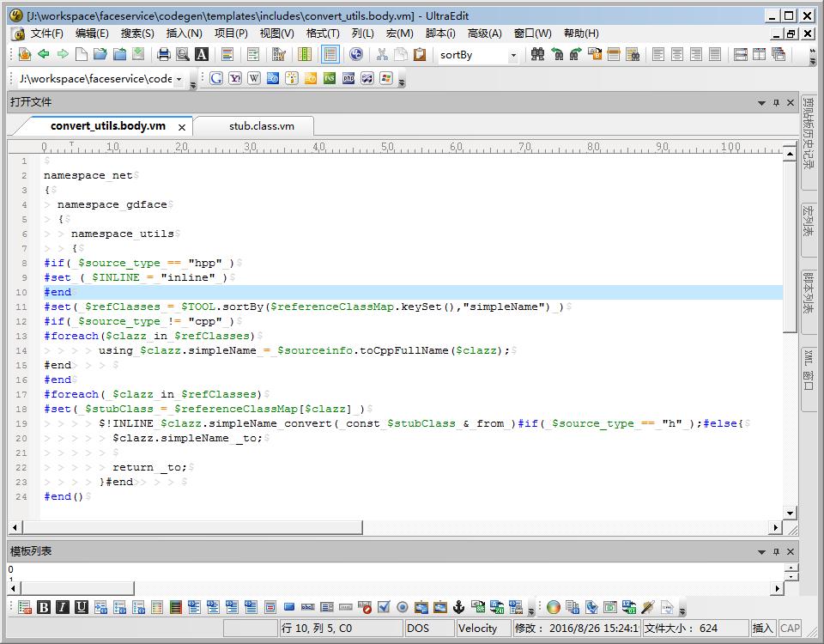This screenshot has height=644, width=824.
Task: Click the font 'A' toolbar icon
Action: click(x=202, y=54)
